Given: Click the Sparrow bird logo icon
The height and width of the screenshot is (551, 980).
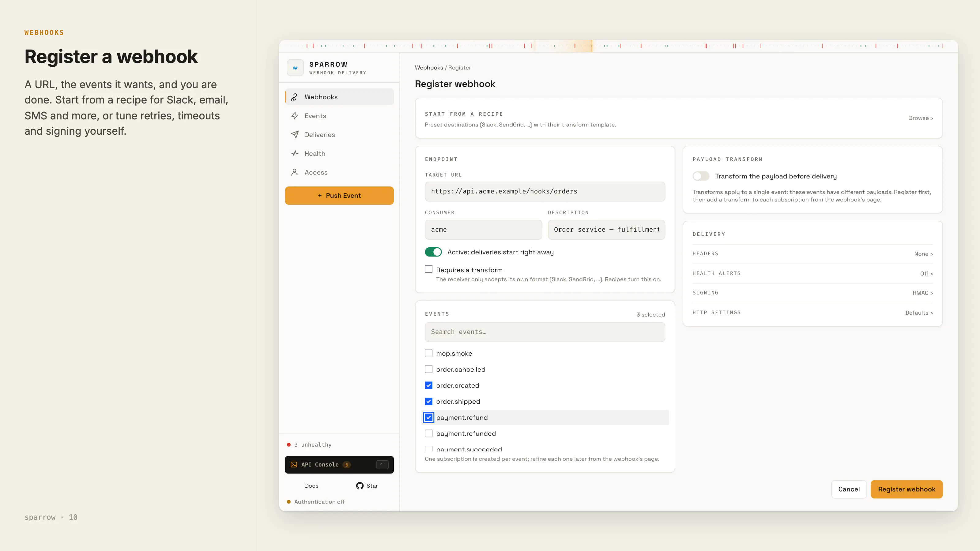Looking at the screenshot, I should 295,68.
